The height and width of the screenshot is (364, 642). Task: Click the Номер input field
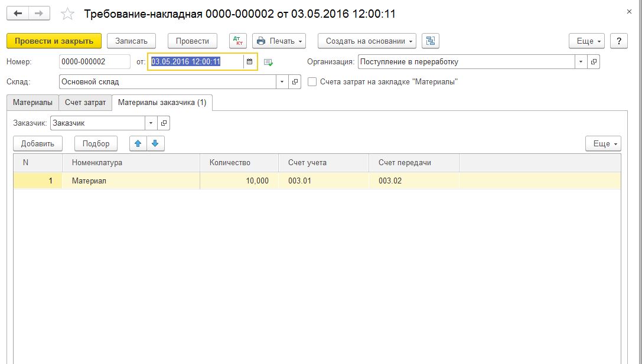(x=94, y=62)
